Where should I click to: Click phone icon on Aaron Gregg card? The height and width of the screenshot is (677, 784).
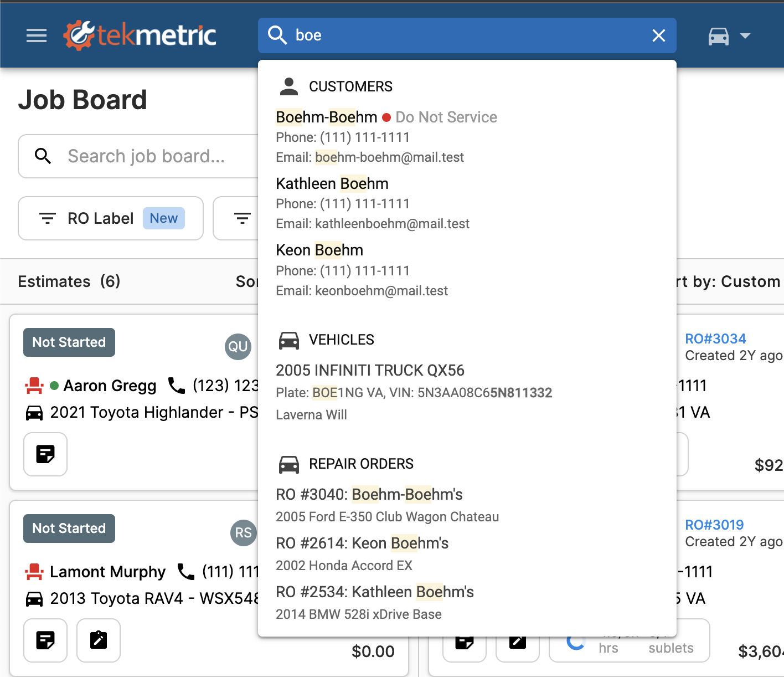point(177,385)
